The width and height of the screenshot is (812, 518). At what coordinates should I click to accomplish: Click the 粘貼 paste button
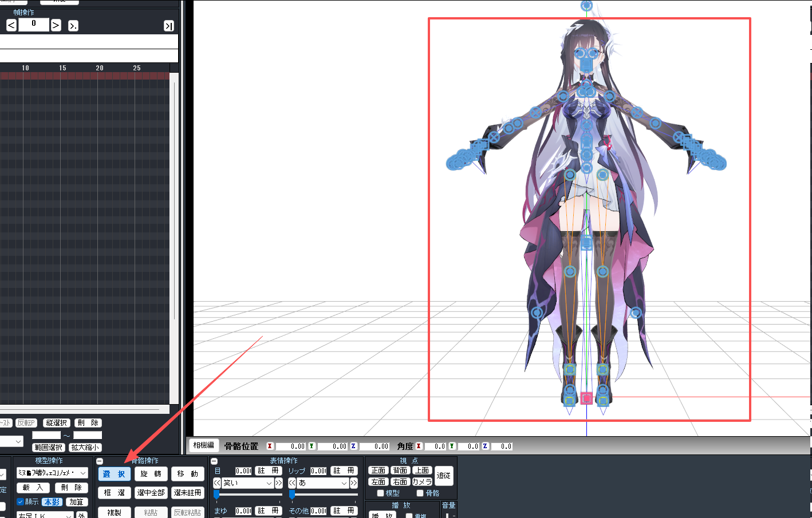tap(151, 512)
